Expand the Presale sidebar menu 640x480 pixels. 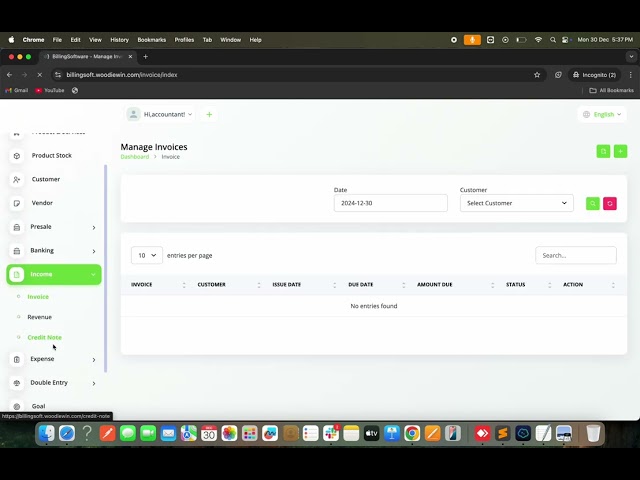[x=54, y=227]
